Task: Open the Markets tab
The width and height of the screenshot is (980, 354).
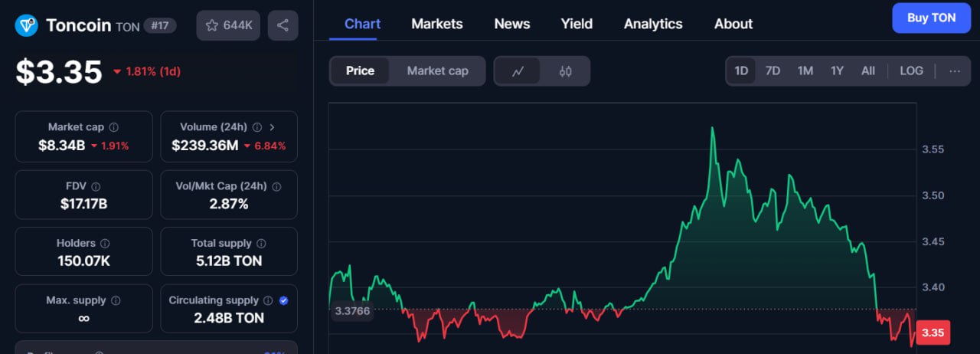Action: pos(437,24)
